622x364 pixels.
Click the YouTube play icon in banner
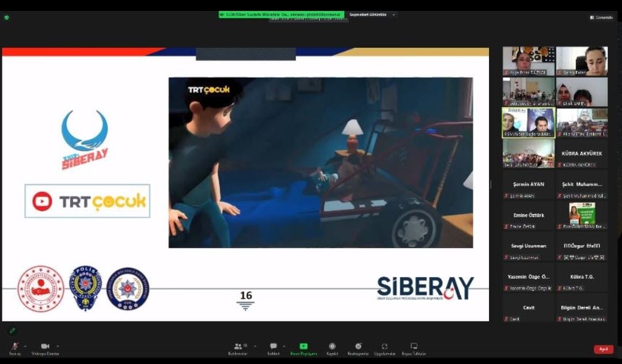(42, 202)
